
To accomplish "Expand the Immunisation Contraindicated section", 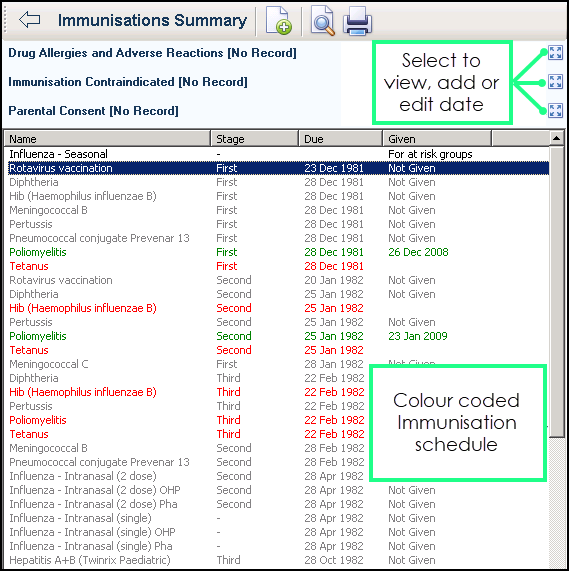I will (555, 82).
